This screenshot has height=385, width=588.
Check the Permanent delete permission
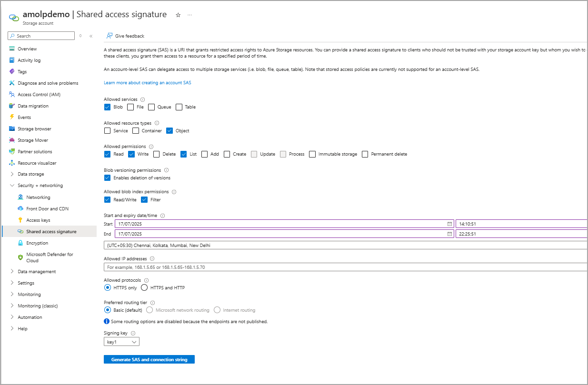[365, 154]
